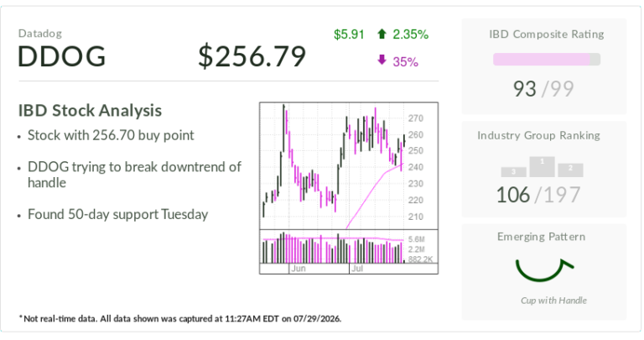The width and height of the screenshot is (644, 340).
Task: Click the second place podium block
Action: pyautogui.click(x=570, y=170)
